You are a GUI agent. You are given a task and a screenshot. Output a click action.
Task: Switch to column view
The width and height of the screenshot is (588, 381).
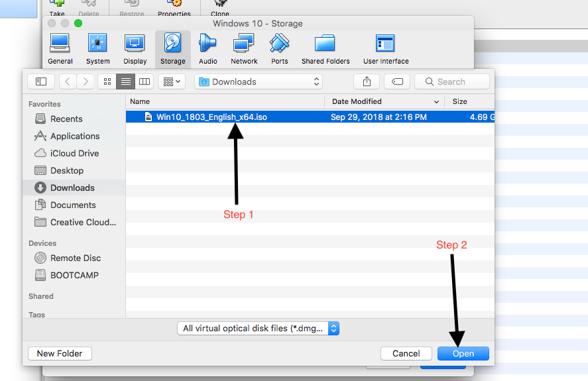coord(145,82)
